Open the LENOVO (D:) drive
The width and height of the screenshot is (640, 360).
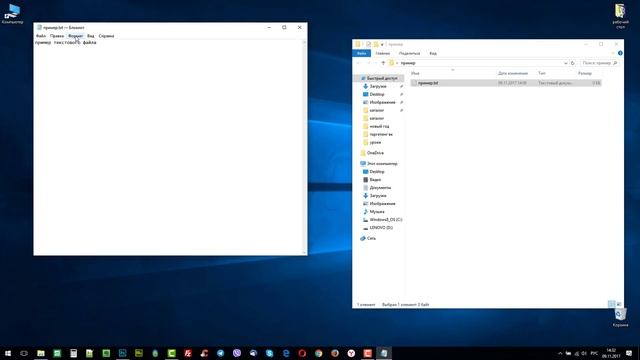[x=380, y=227]
